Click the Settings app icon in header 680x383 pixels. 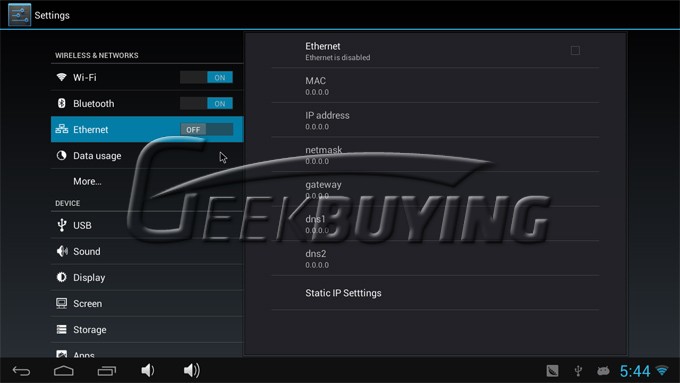click(x=20, y=15)
